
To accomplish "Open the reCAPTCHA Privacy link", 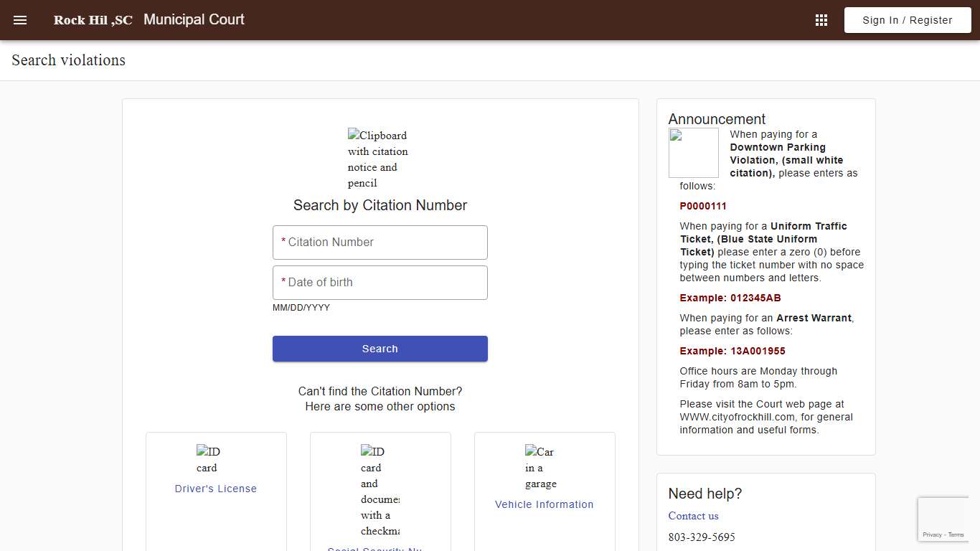I will pos(934,534).
